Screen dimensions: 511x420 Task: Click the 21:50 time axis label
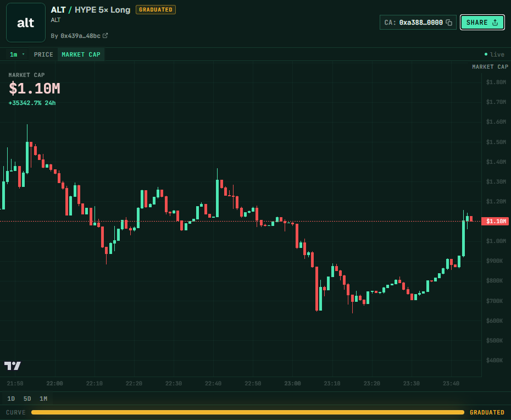click(15, 384)
